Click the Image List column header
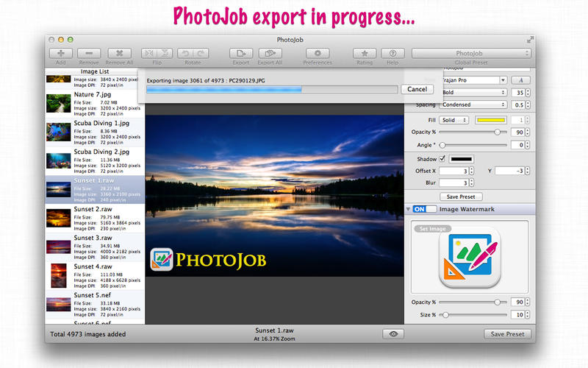588x368 pixels. tap(95, 71)
